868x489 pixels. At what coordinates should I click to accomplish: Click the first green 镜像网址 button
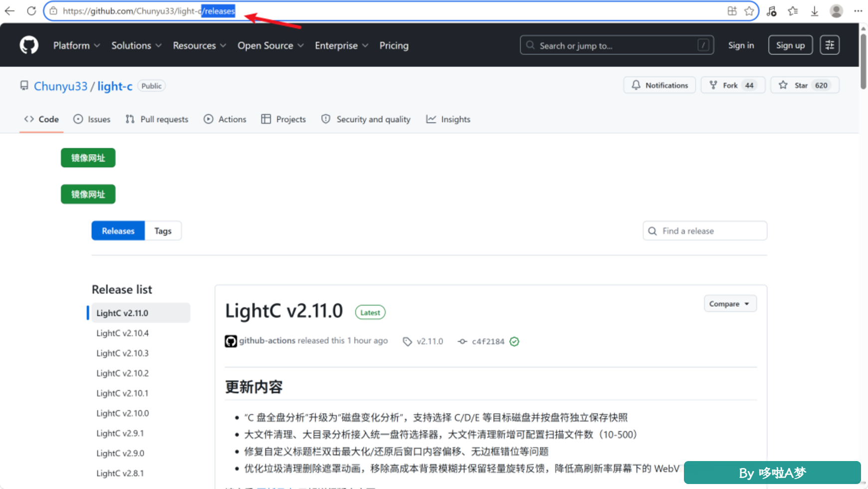pyautogui.click(x=88, y=158)
